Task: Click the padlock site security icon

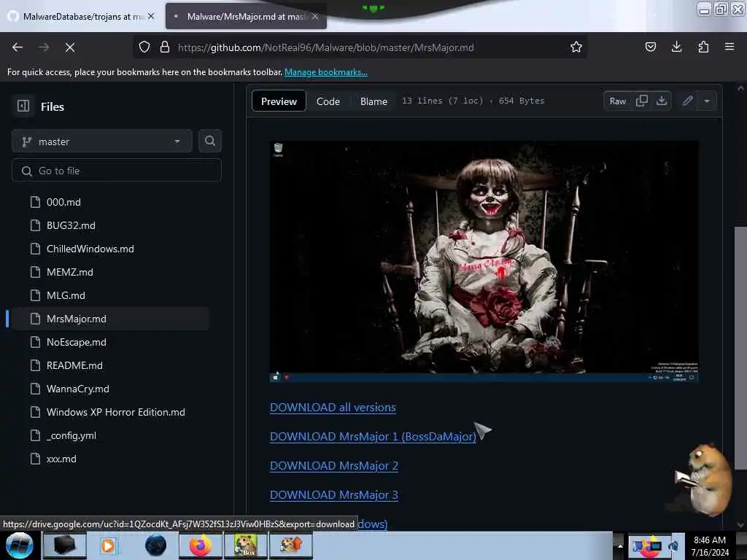Action: [165, 47]
